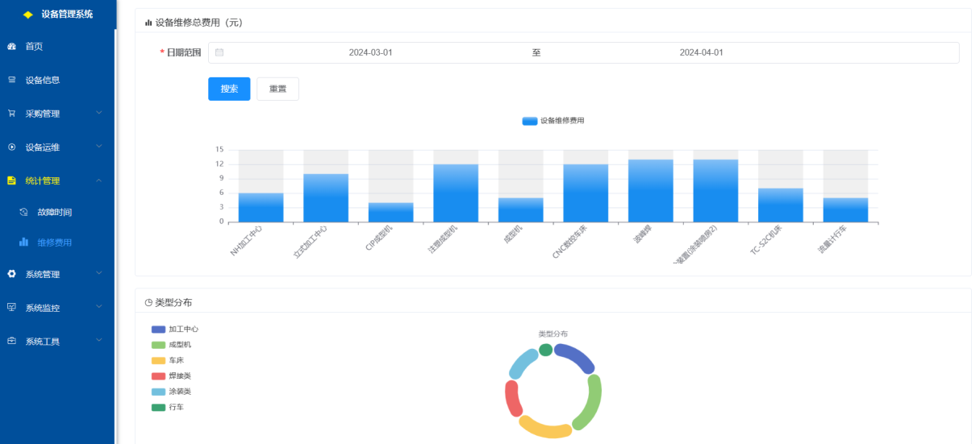980x444 pixels.
Task: Click the pie icon beside 类型分布 header
Action: (x=148, y=302)
